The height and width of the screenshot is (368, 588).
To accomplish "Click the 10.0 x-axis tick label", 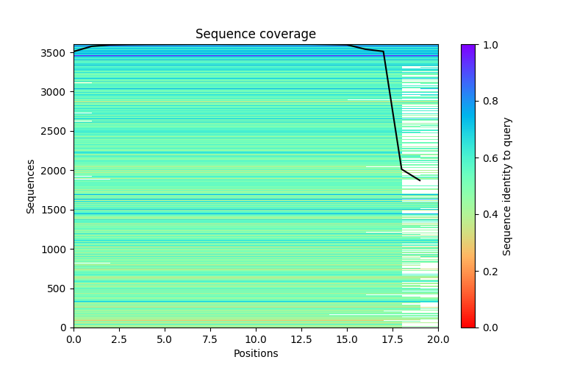I will (x=256, y=339).
